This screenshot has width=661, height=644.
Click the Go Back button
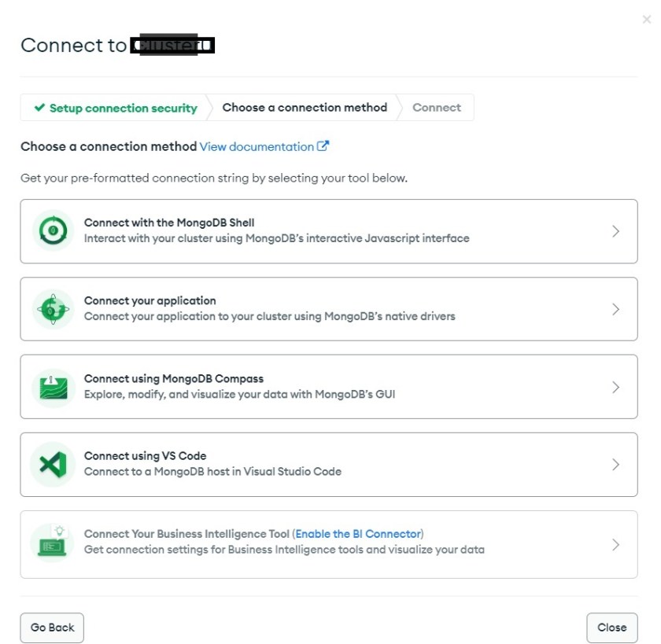pos(52,627)
